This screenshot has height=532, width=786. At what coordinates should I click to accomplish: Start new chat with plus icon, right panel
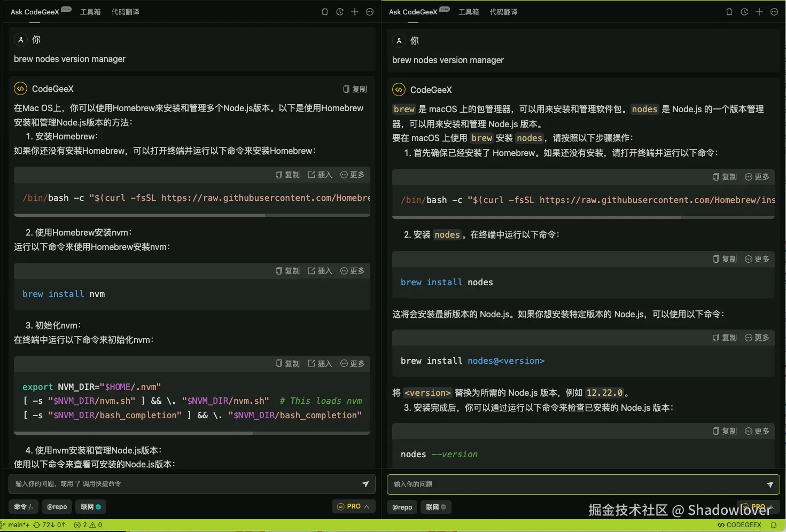coord(759,12)
